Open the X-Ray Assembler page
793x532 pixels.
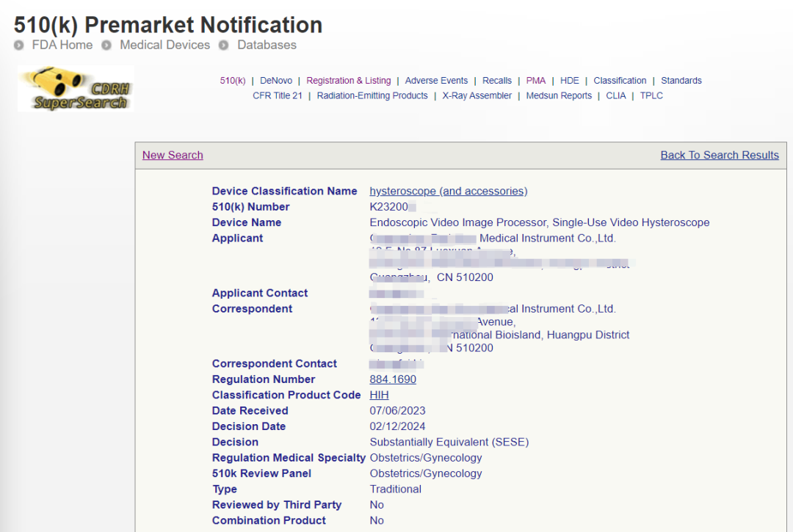click(x=477, y=95)
